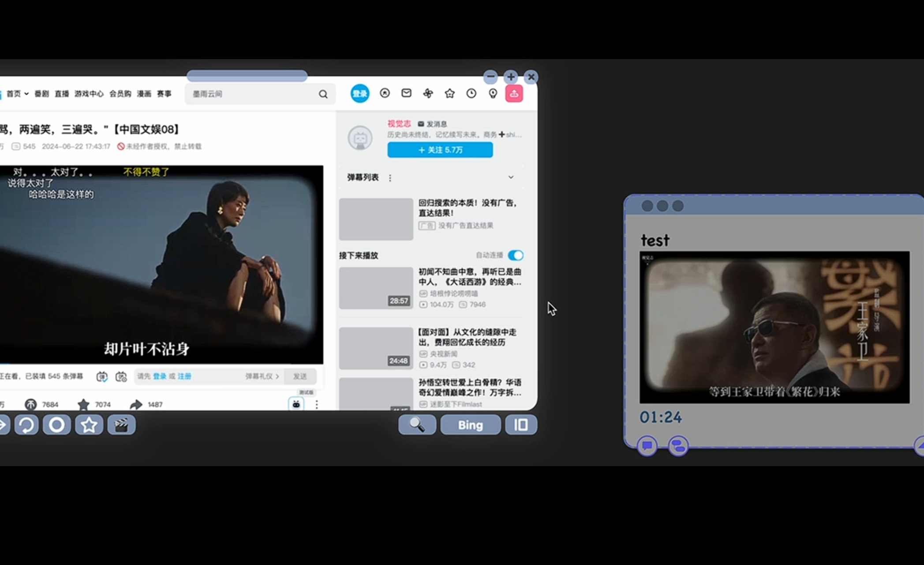Click uploader name 央视新闻
The height and width of the screenshot is (565, 924).
(x=444, y=354)
